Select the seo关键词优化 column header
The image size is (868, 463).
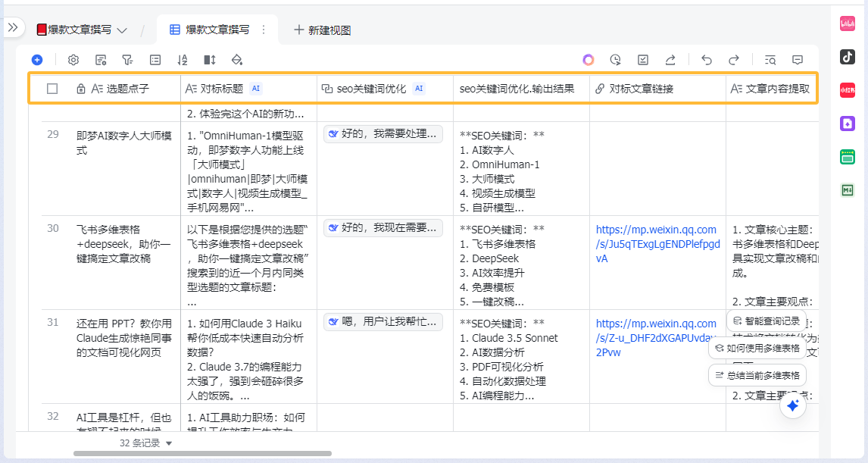pyautogui.click(x=385, y=89)
